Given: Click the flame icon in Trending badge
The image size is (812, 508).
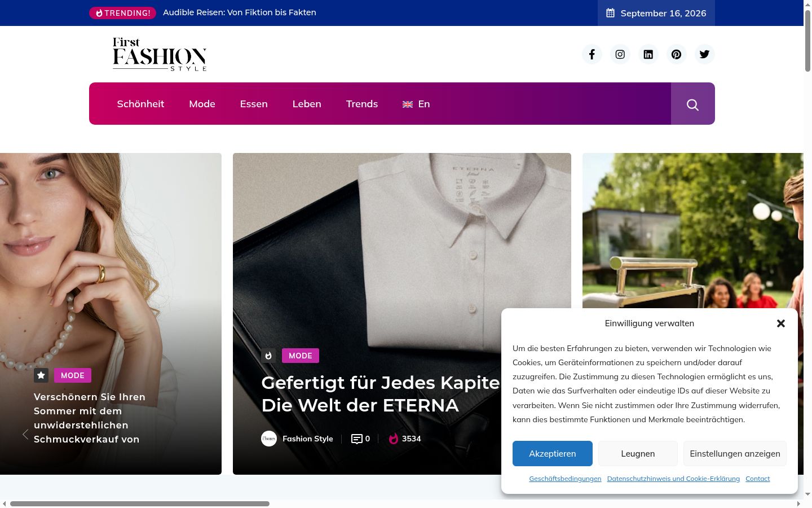Looking at the screenshot, I should click(99, 13).
